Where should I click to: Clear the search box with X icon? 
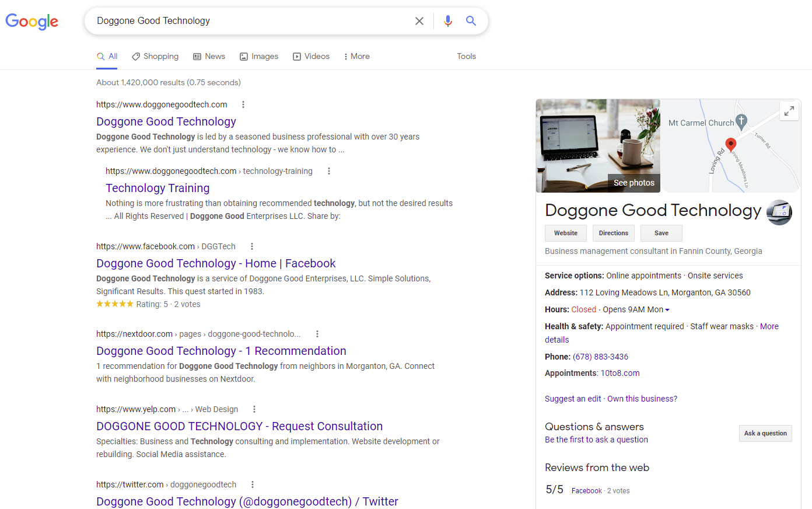point(419,21)
